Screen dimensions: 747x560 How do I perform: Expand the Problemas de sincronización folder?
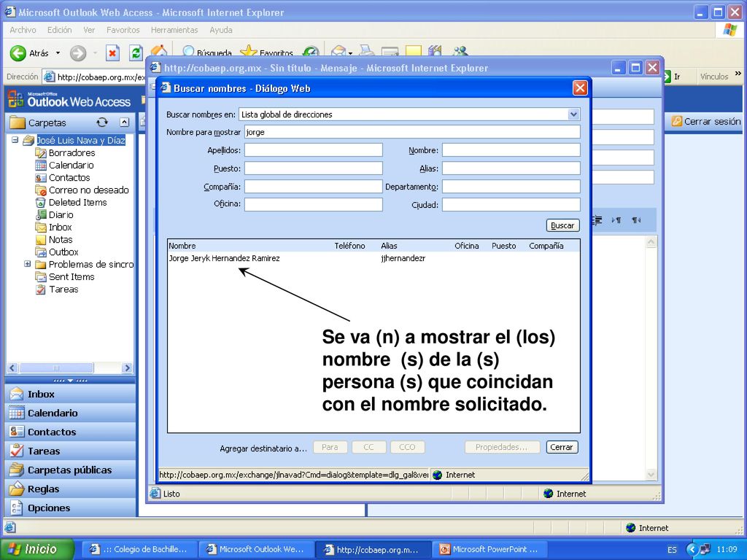(28, 264)
